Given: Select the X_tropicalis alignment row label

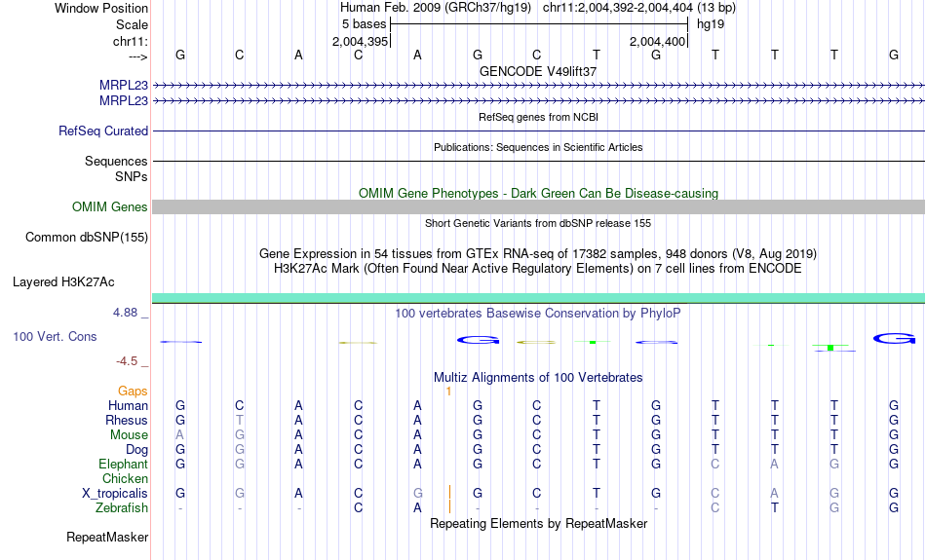Looking at the screenshot, I should click(x=115, y=494).
